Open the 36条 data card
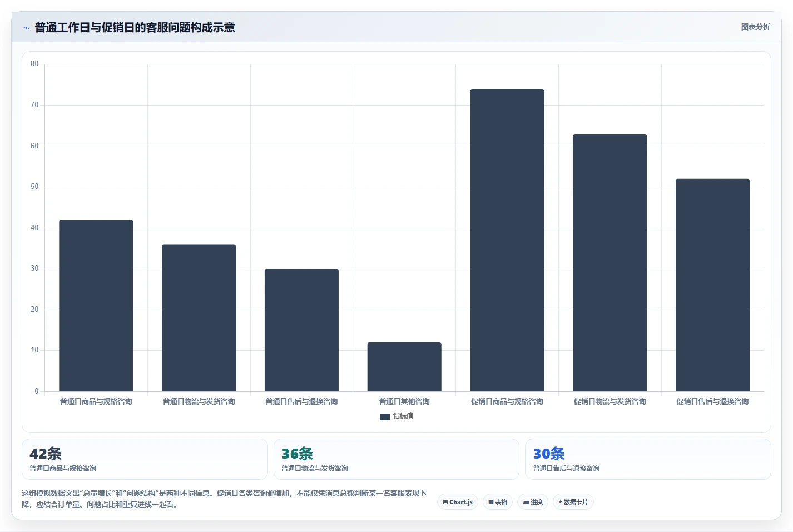Screen dimensions: 793x532 pos(396,459)
